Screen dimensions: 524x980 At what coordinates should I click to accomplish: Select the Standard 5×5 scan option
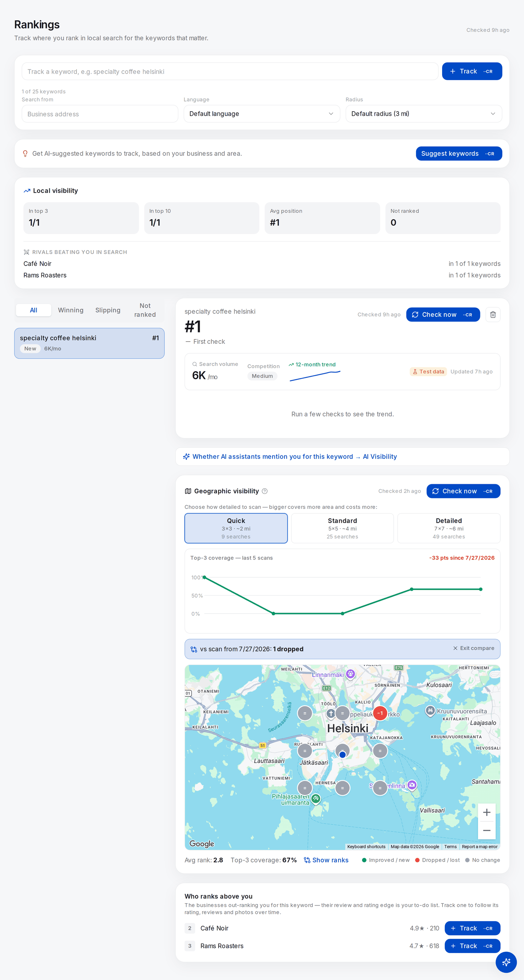click(342, 528)
